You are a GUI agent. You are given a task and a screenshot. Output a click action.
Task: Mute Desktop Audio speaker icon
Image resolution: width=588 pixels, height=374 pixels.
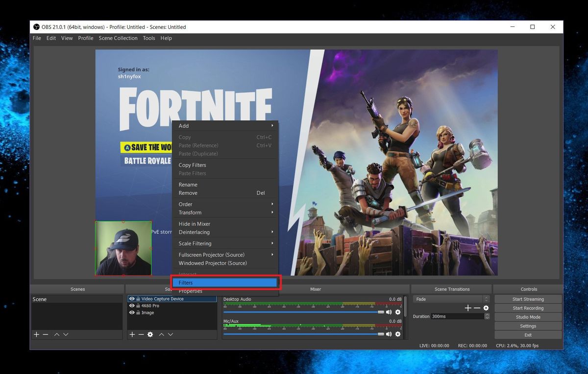(x=390, y=312)
